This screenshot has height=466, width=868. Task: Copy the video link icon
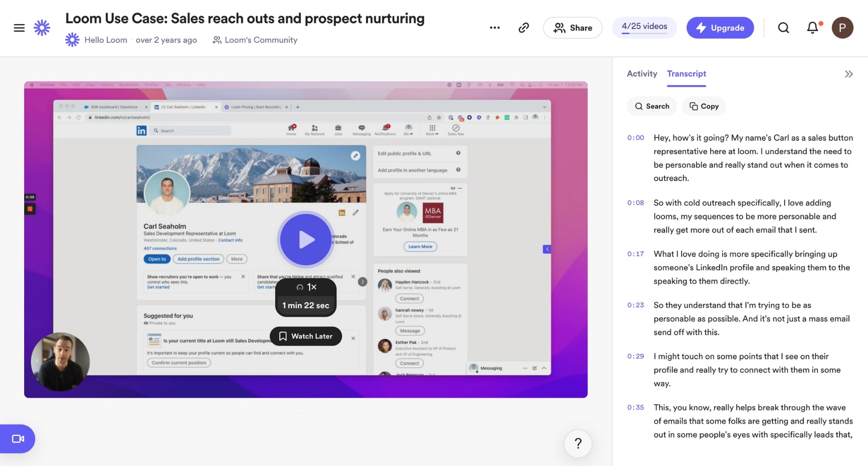pos(524,28)
